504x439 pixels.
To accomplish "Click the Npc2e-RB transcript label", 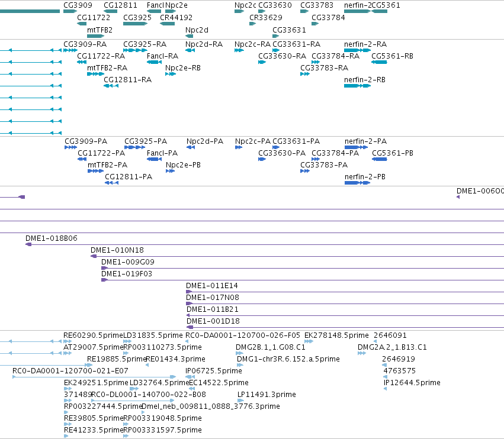I will click(183, 68).
